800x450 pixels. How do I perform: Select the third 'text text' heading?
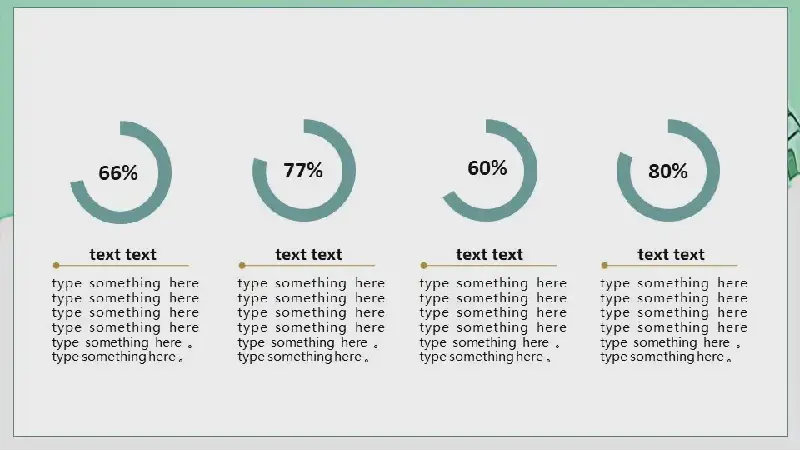tap(489, 254)
